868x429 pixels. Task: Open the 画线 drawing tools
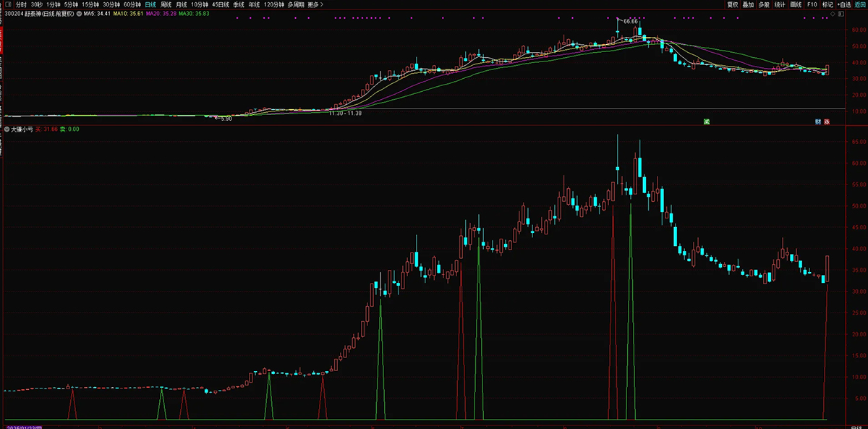point(796,4)
